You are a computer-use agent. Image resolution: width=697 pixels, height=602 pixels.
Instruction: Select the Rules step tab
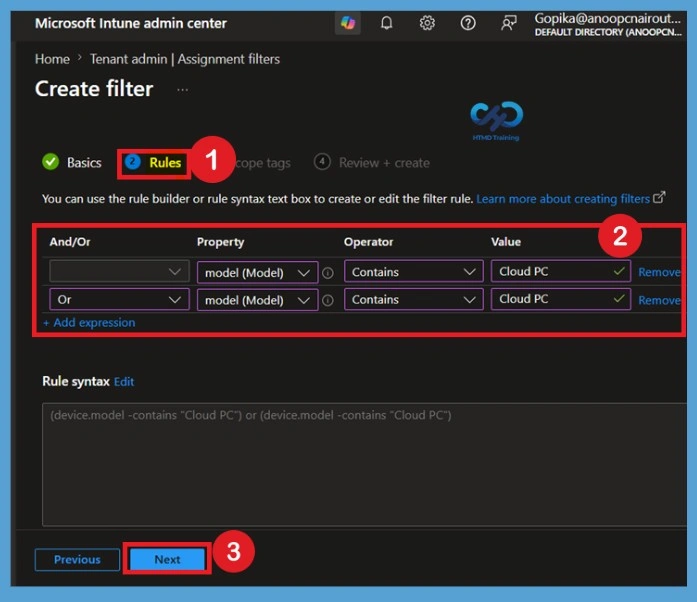coord(154,163)
